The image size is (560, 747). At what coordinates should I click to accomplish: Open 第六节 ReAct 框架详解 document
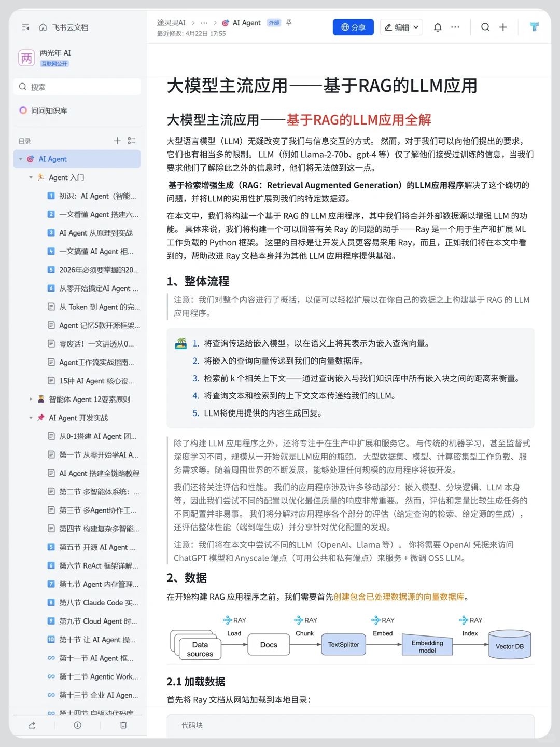coord(93,565)
